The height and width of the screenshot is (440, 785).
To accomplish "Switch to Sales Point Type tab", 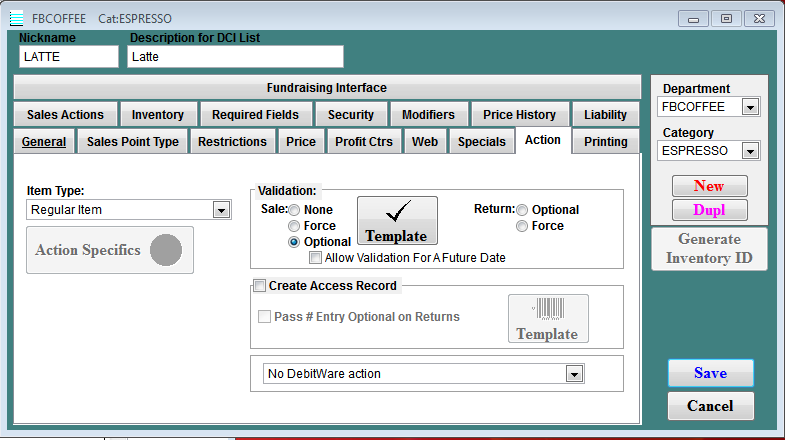I will [133, 142].
